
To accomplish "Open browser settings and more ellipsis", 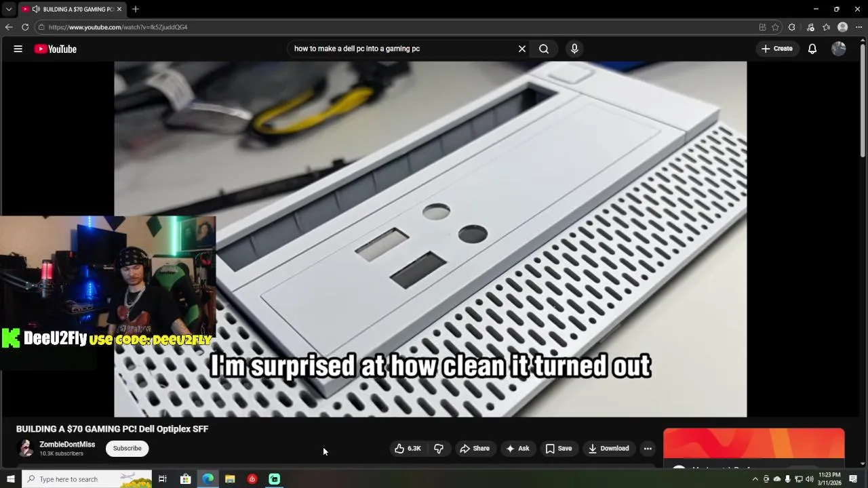I will [x=859, y=27].
